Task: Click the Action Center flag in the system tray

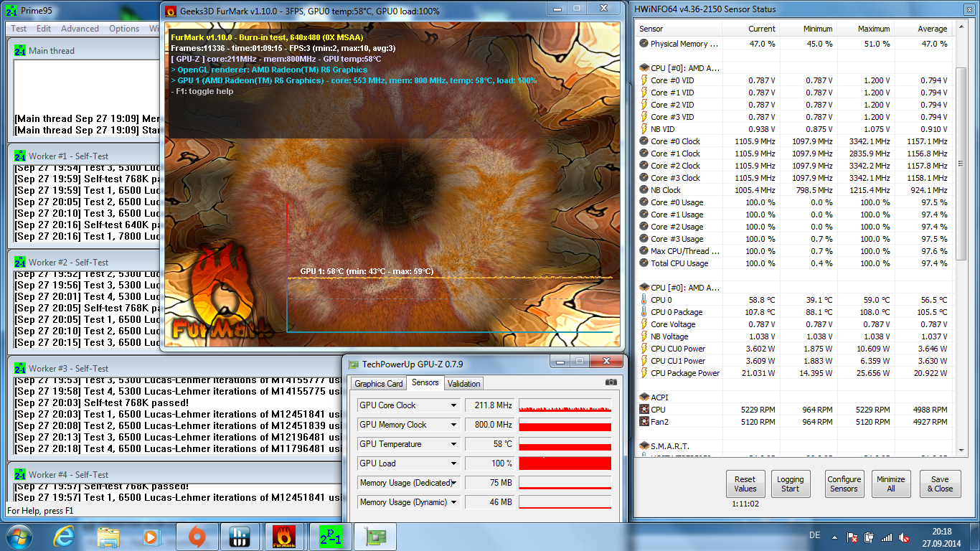Action: 852,537
